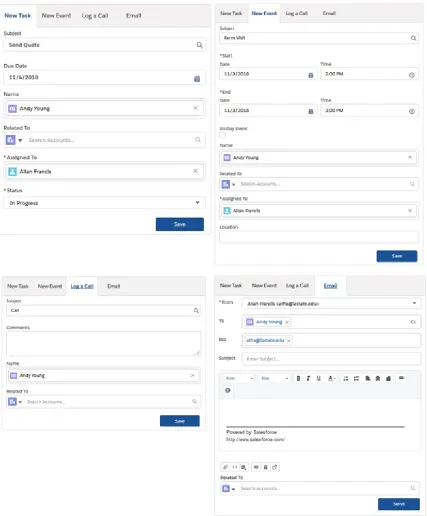Remove Andy Young pill from email To field
The width and height of the screenshot is (427, 516).
click(x=287, y=322)
